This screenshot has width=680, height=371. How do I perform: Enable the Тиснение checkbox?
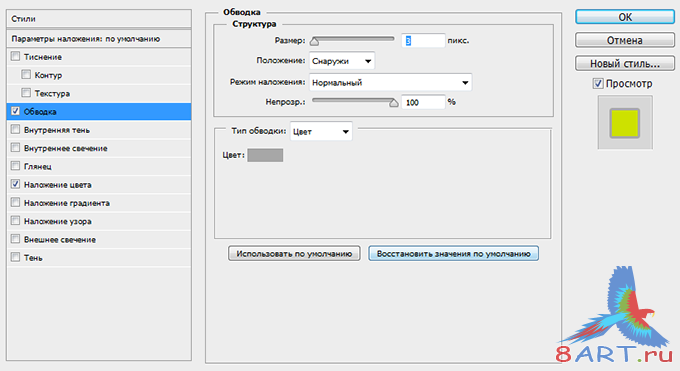click(15, 56)
